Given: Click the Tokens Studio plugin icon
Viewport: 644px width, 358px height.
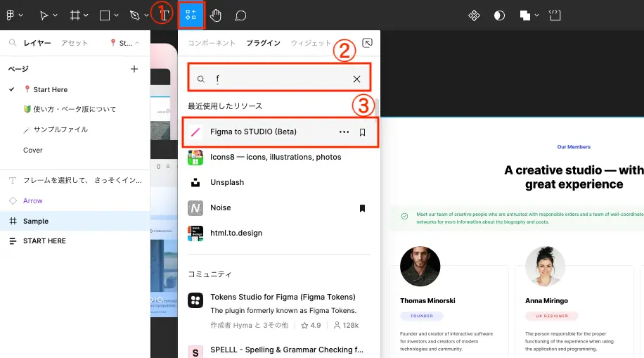Looking at the screenshot, I should (x=195, y=300).
